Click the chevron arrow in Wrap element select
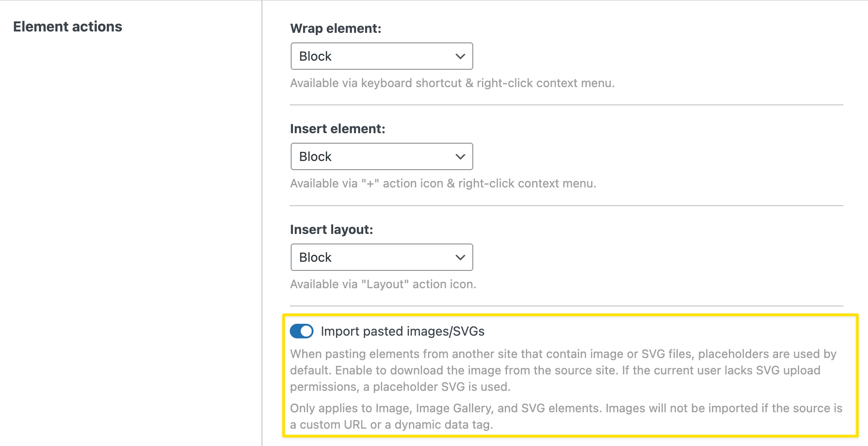 (460, 57)
